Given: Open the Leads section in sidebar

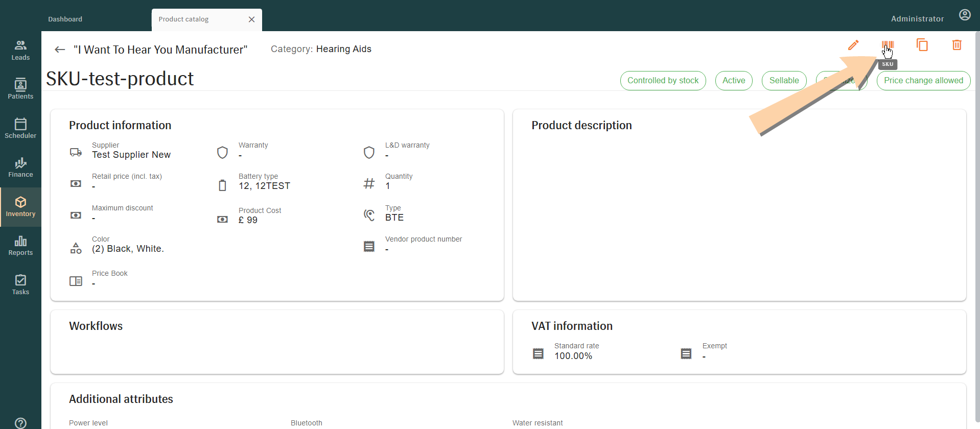Looking at the screenshot, I should [x=20, y=50].
